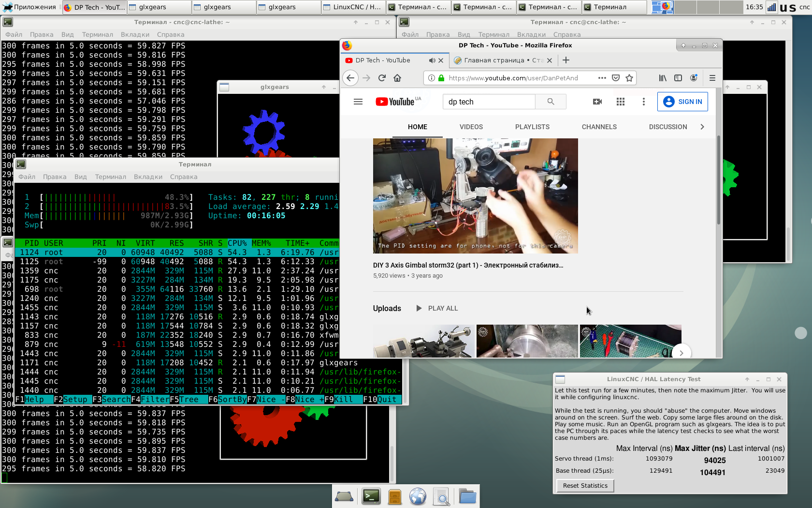Open a new Firefox tab
This screenshot has width=812, height=508.
pyautogui.click(x=566, y=60)
